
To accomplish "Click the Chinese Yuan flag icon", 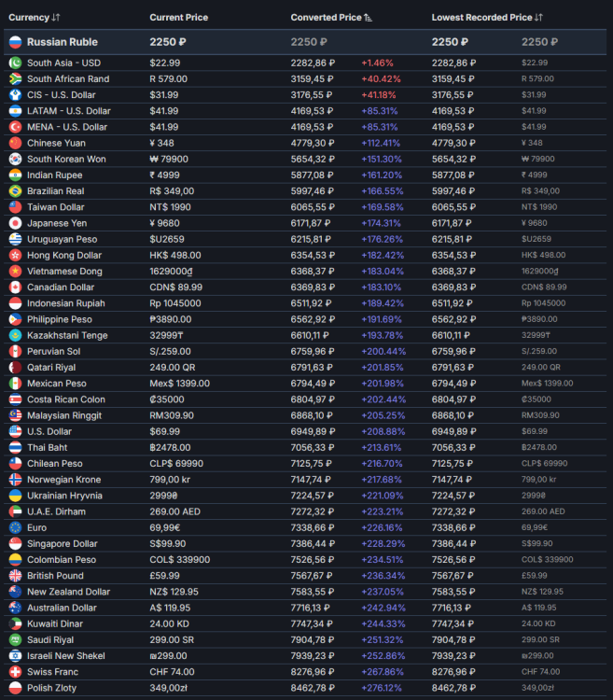I will 14,143.
